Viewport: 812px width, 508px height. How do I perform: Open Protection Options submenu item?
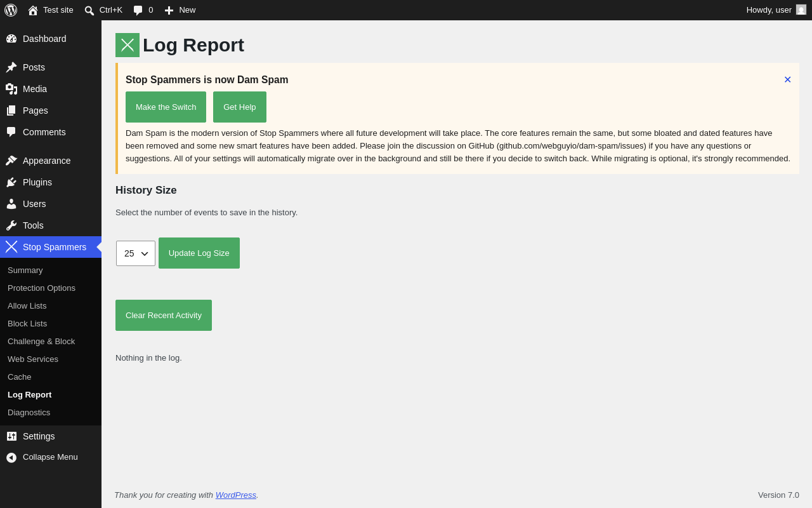pyautogui.click(x=41, y=288)
